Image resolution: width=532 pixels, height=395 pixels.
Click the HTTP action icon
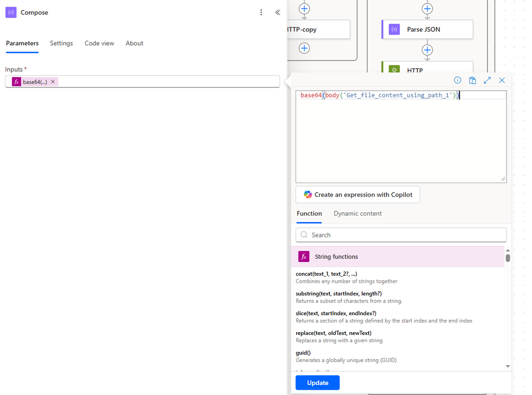click(394, 69)
